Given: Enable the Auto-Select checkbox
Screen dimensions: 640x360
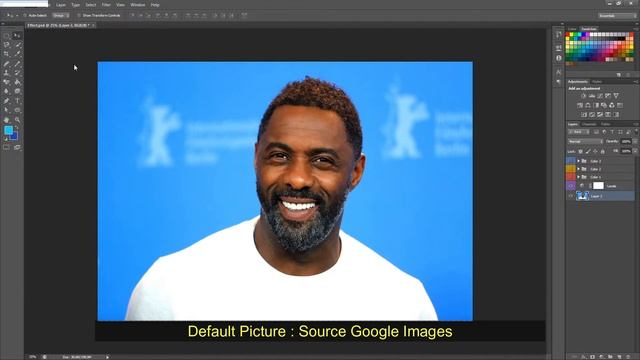Looking at the screenshot, I should coord(24,16).
